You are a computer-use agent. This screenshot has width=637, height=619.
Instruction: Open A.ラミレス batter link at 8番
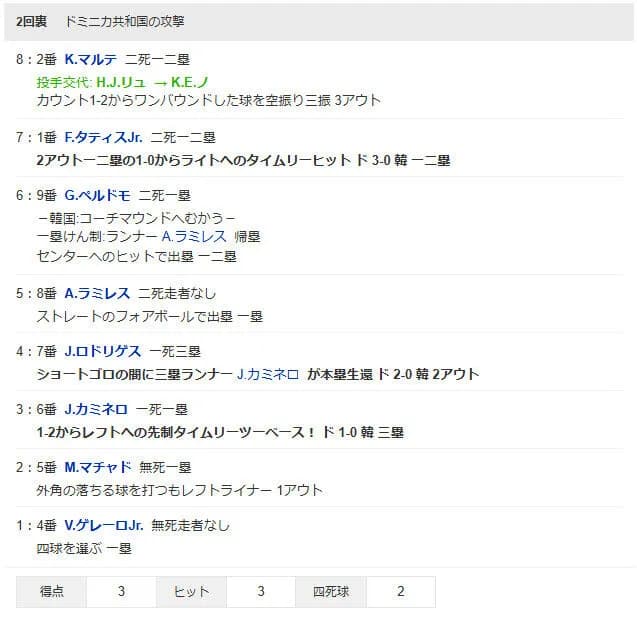(97, 293)
